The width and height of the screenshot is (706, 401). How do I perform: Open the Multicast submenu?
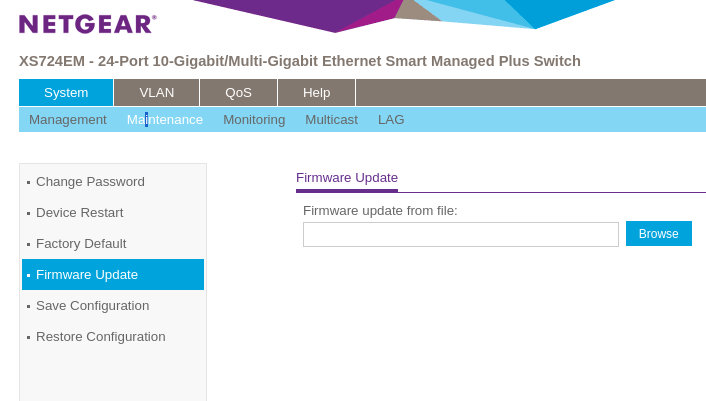pyautogui.click(x=331, y=120)
